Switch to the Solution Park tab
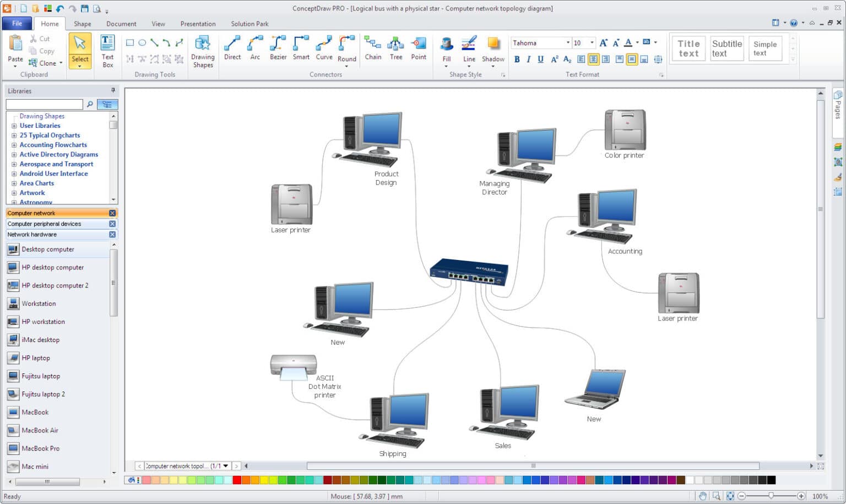This screenshot has width=846, height=504. [250, 24]
